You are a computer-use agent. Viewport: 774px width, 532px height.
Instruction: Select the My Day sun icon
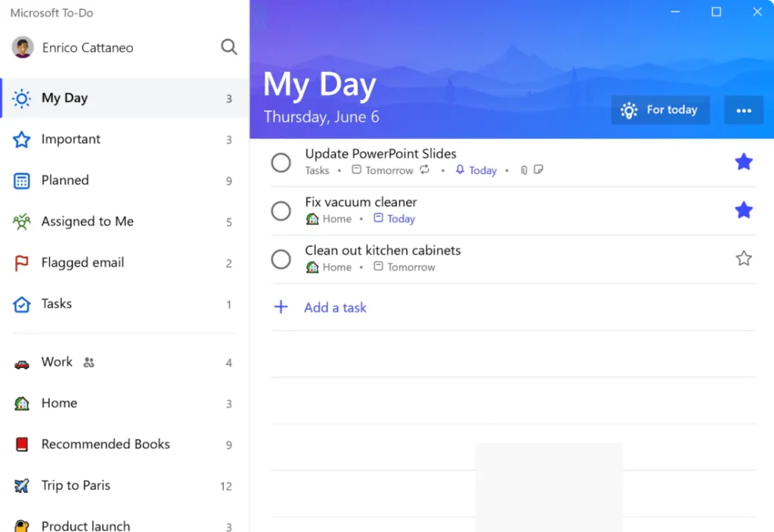[23, 97]
